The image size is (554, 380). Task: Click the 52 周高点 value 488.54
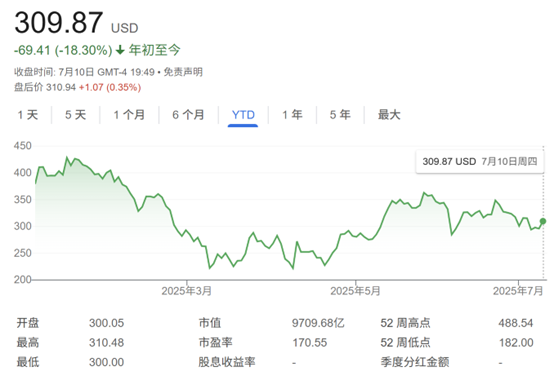(516, 323)
